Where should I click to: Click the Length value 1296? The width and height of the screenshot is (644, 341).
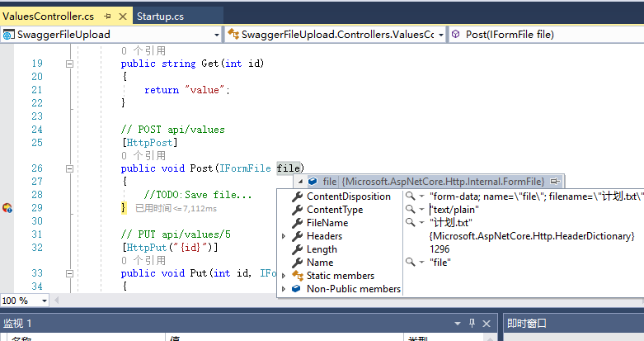click(440, 249)
